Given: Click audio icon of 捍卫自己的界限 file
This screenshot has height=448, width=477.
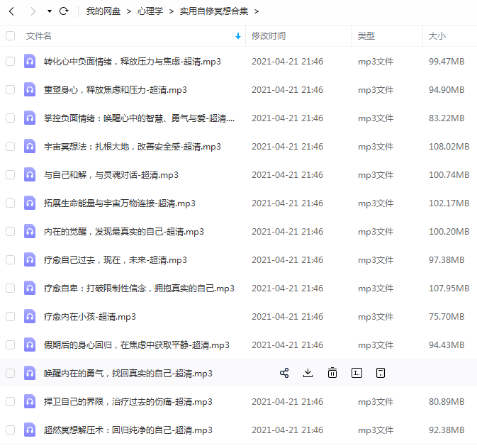Looking at the screenshot, I should click(x=30, y=401).
